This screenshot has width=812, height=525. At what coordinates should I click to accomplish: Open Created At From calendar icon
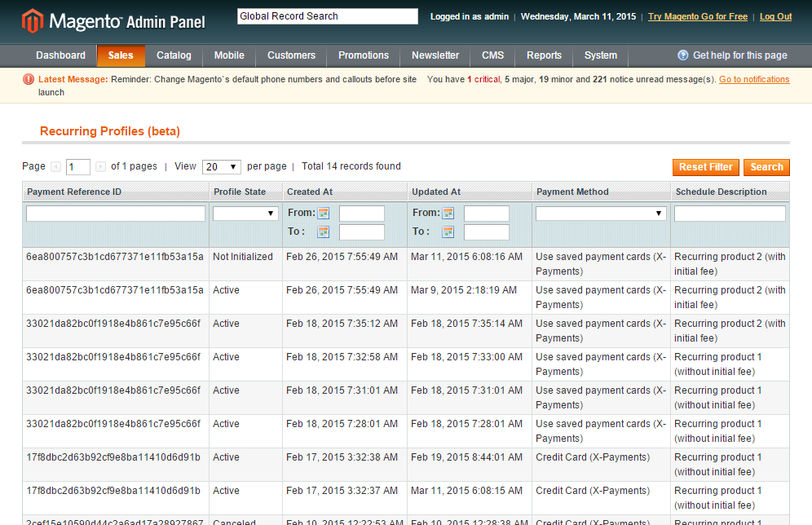click(324, 213)
